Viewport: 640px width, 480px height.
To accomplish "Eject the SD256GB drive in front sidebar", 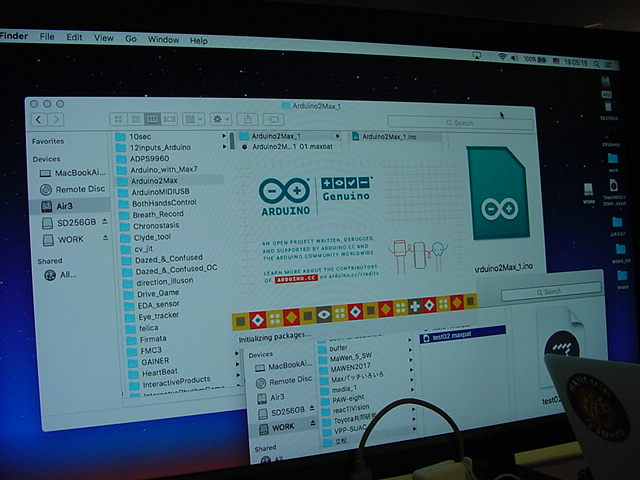I will 105,221.
